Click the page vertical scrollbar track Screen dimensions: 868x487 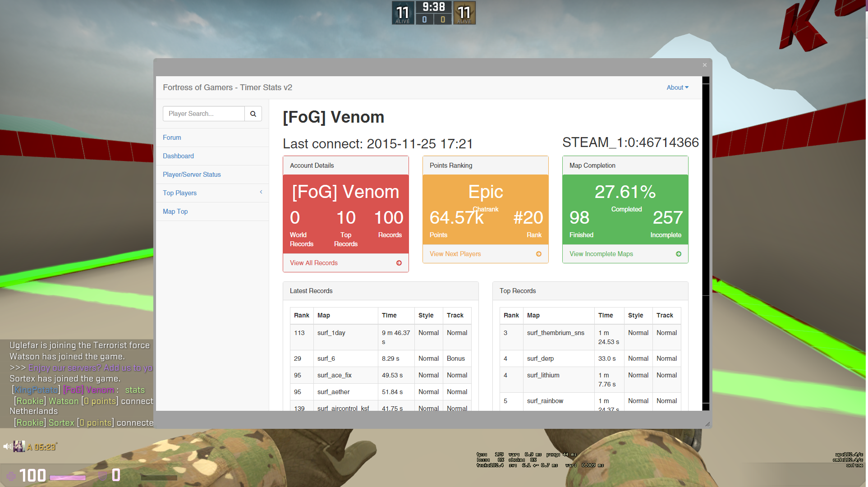tap(706, 349)
